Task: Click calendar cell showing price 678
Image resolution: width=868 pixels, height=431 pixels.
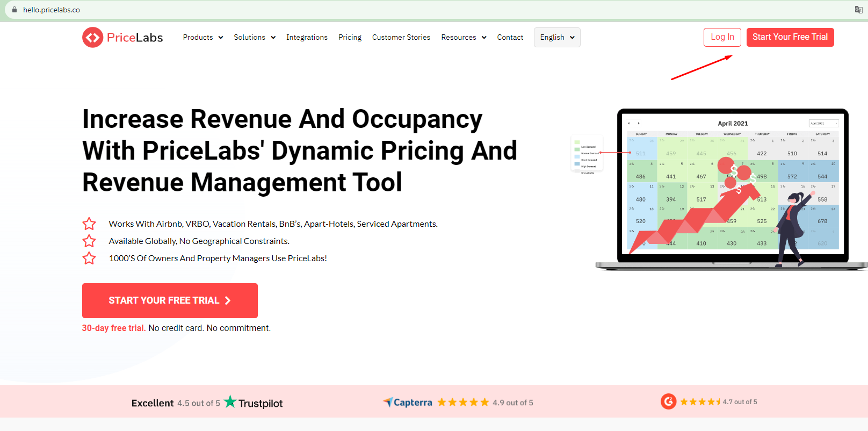Action: 823,215
